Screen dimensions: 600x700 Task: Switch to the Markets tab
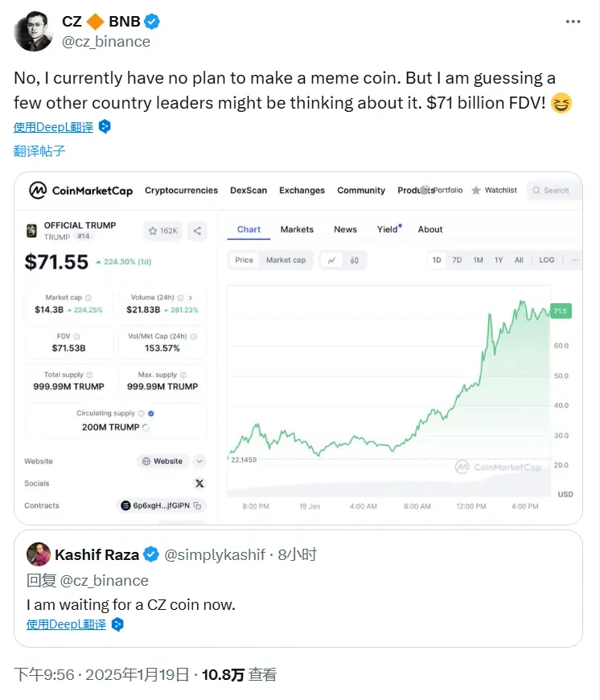click(297, 229)
